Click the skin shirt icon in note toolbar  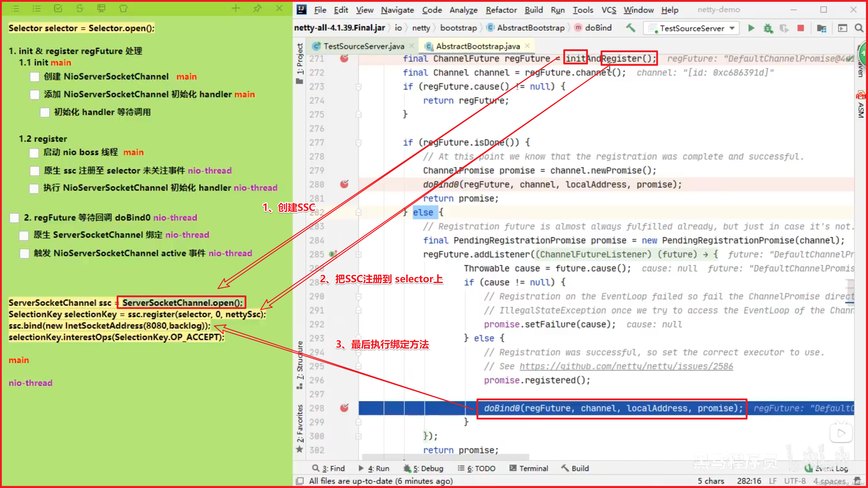tap(123, 8)
